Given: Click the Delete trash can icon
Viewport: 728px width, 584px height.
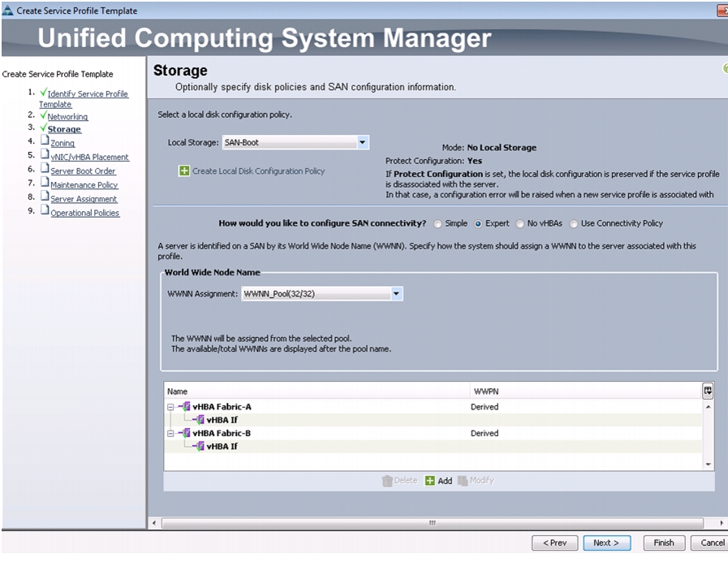Looking at the screenshot, I should (x=387, y=481).
